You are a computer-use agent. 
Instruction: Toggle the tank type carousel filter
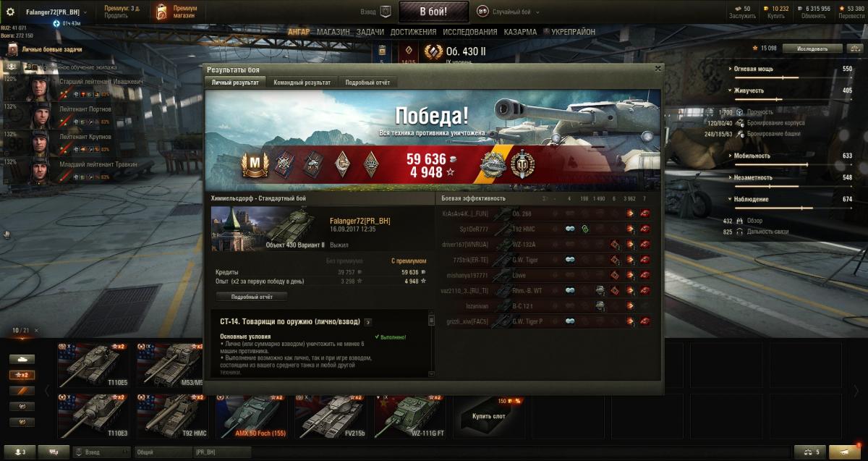22,359
